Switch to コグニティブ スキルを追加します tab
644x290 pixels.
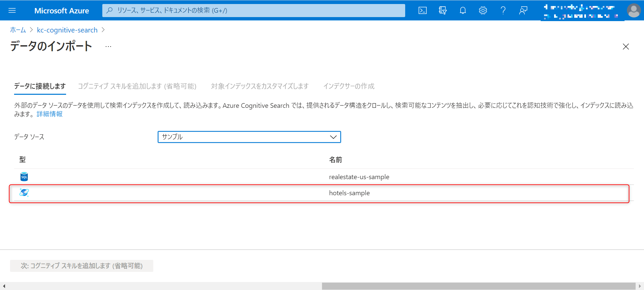(137, 86)
